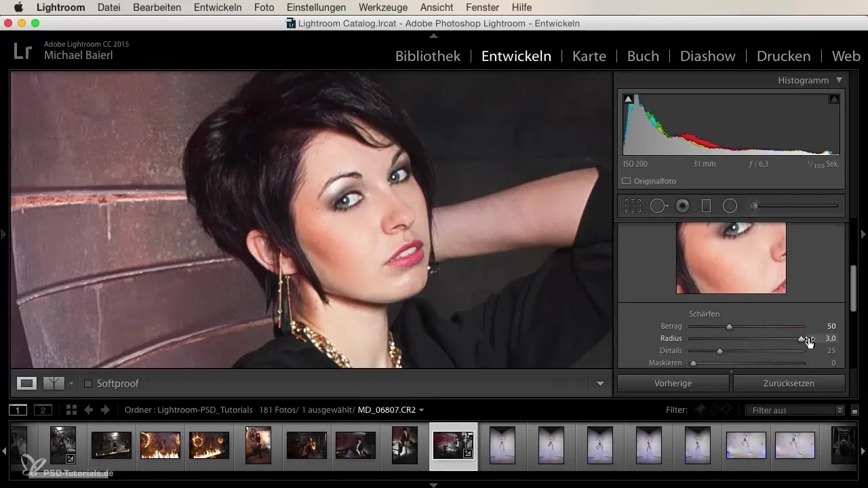Viewport: 868px width, 488px height.
Task: Open the Entwickeln menu in menu bar
Action: pyautogui.click(x=218, y=7)
